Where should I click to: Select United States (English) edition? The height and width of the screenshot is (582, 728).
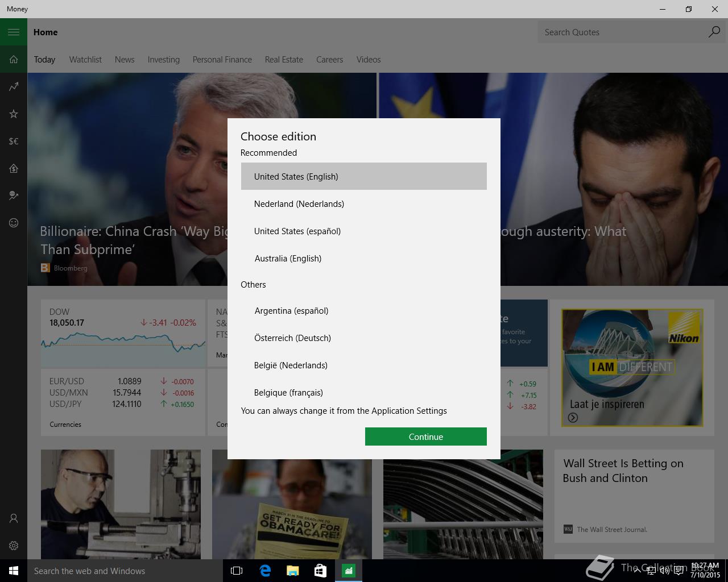pos(364,176)
